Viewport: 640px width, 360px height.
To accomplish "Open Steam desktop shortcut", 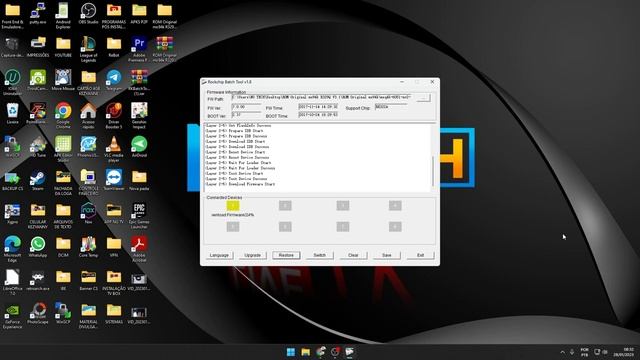I will point(38,180).
